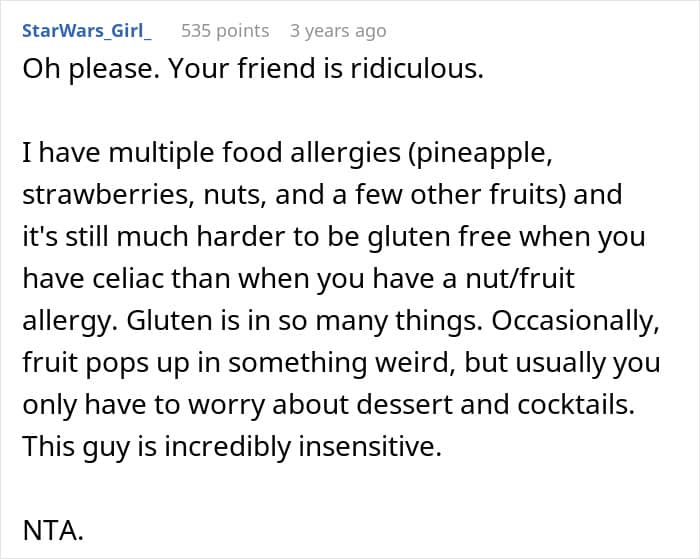The image size is (700, 559).
Task: Click the words 'I have multiple food allergies'
Action: (x=211, y=153)
